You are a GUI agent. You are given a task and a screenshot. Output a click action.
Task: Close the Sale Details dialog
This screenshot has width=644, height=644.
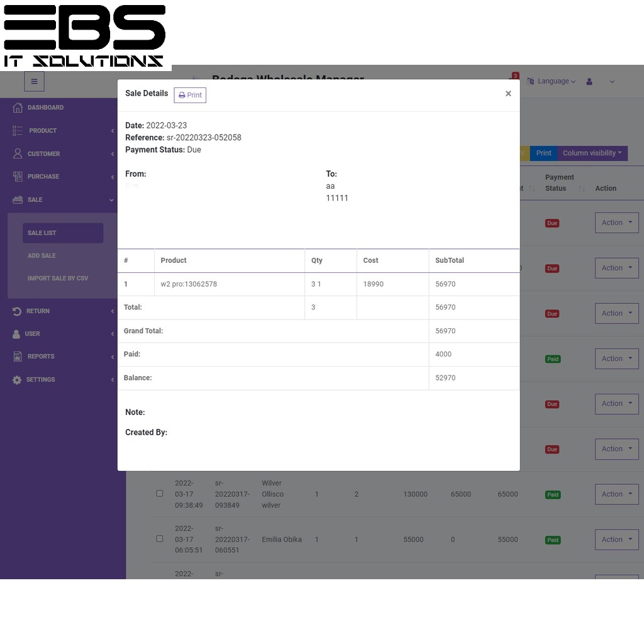pos(508,94)
